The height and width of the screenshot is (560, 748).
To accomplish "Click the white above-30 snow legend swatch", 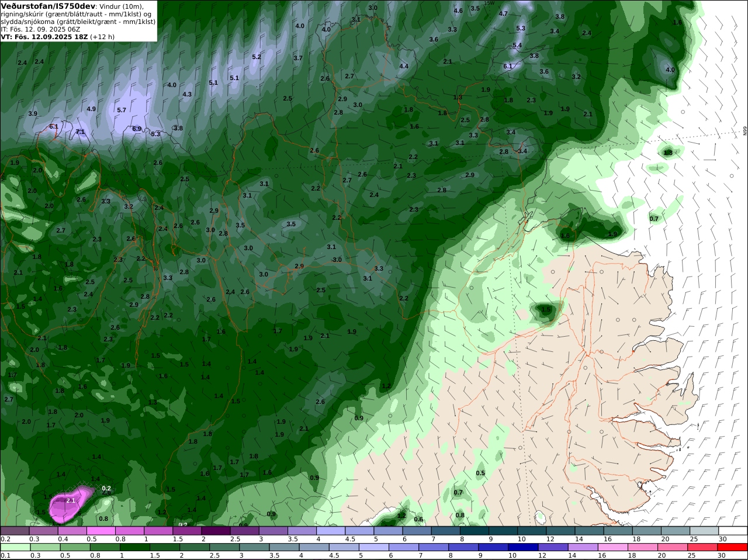I will 733,531.
